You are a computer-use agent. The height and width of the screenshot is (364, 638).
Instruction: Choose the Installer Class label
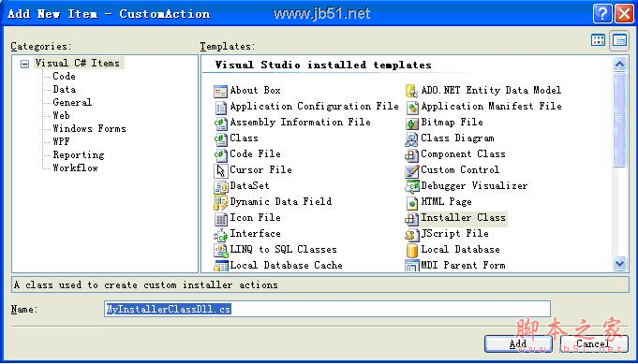click(x=463, y=218)
